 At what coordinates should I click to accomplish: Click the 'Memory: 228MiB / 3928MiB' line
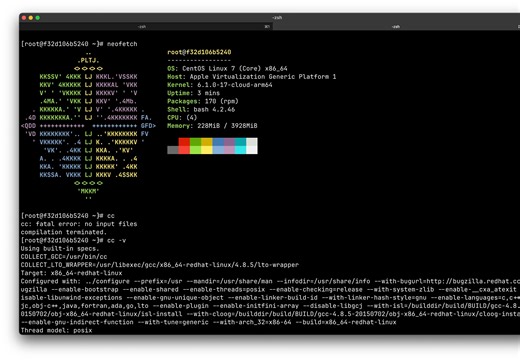[212, 126]
